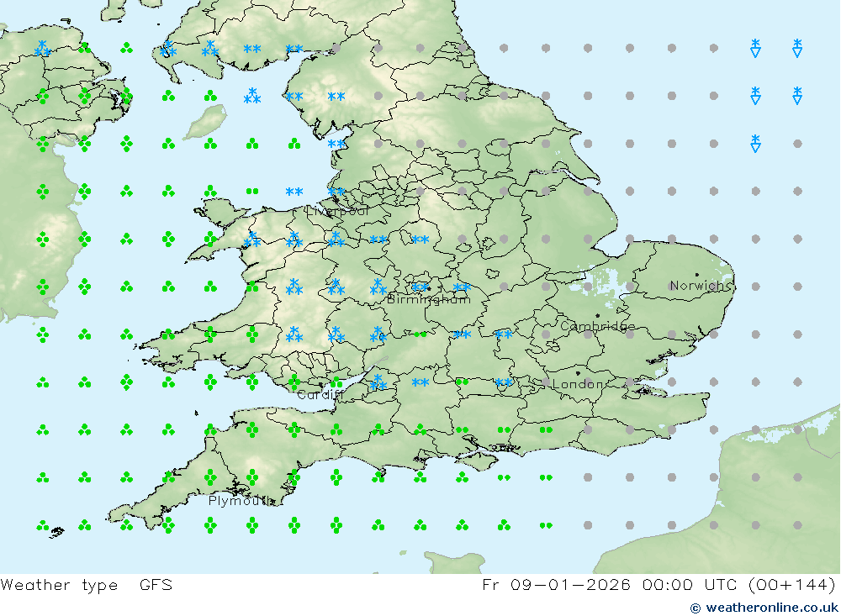Click the London city label
This screenshot has height=616, width=841.
(579, 384)
